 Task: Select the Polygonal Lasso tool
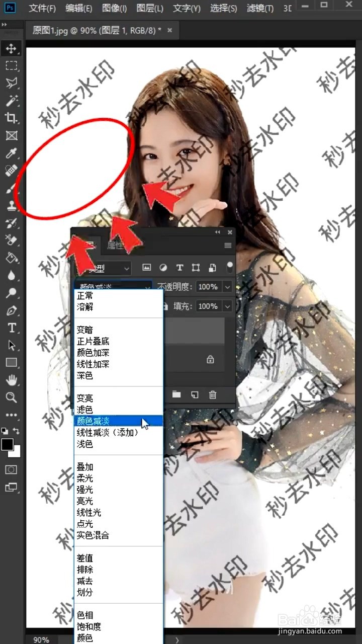pos(11,83)
